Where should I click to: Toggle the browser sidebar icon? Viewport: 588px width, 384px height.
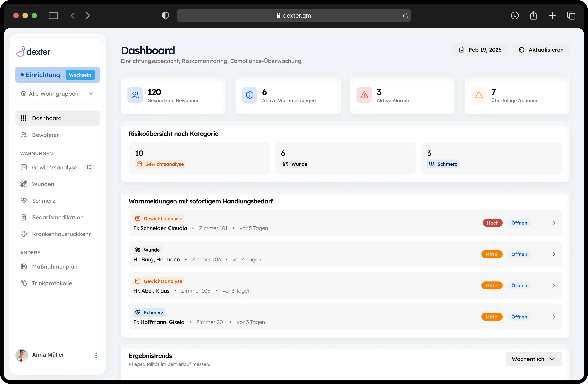[53, 16]
